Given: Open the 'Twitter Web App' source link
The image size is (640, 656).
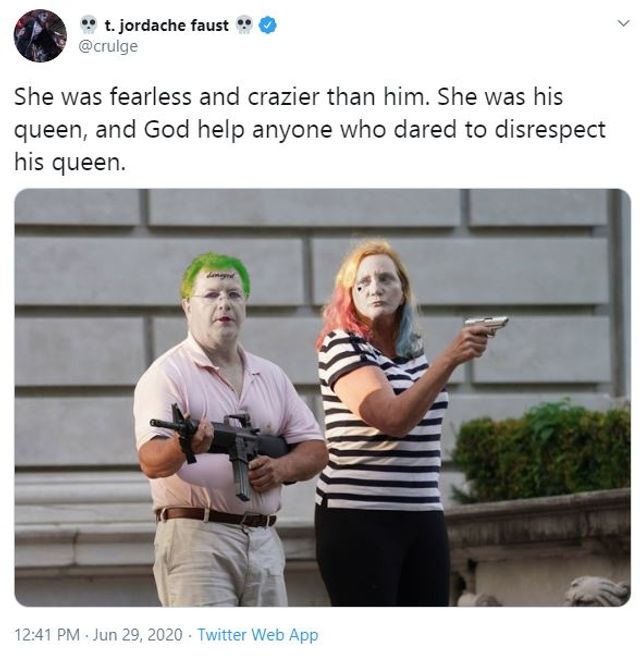Looking at the screenshot, I should point(257,635).
